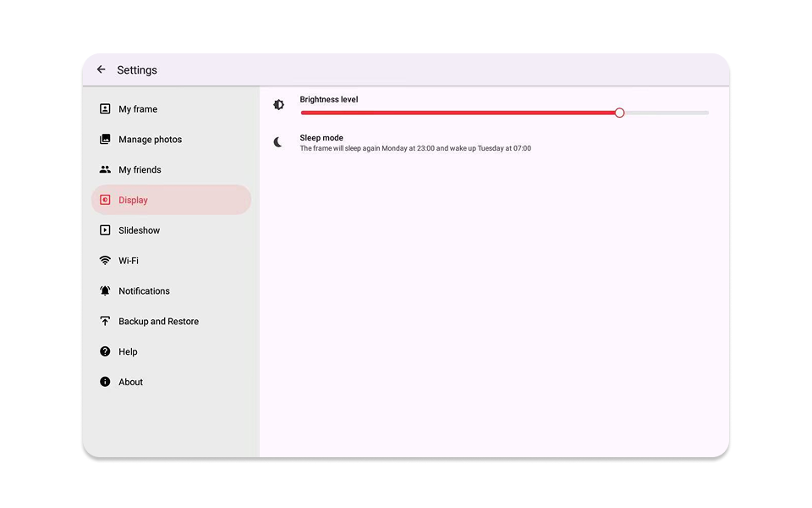
Task: Click the Backup and Restore upload icon
Action: tap(105, 321)
